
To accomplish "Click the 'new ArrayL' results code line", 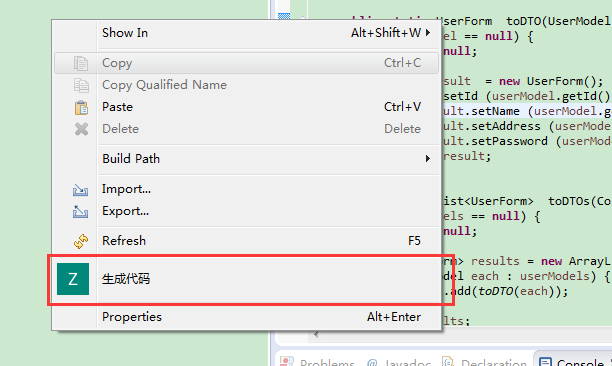I will tap(527, 261).
